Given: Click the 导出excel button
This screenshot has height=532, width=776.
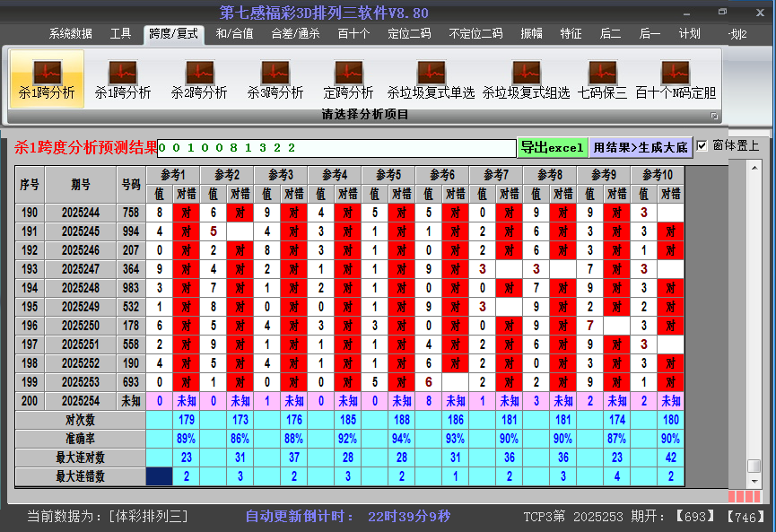Looking at the screenshot, I should [x=552, y=147].
